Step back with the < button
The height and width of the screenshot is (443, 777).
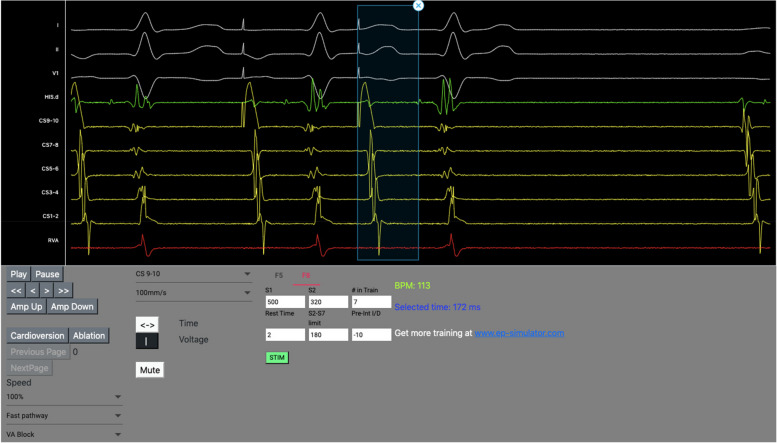tap(35, 291)
